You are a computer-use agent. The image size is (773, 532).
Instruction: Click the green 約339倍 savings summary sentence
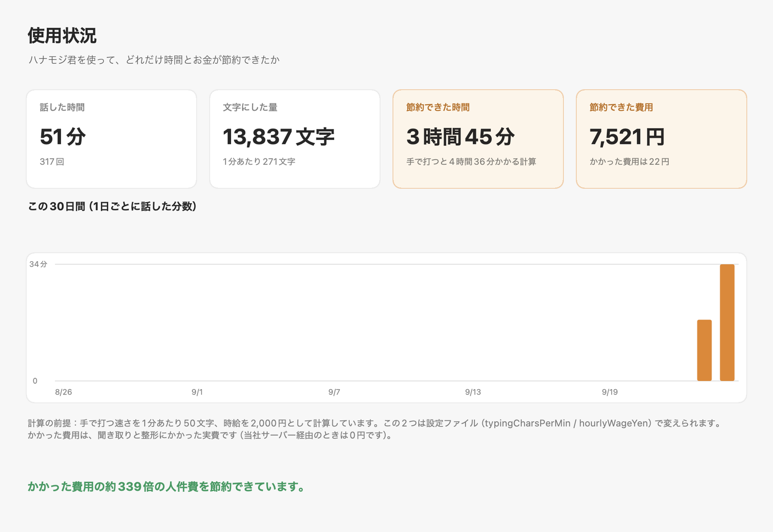tap(167, 487)
